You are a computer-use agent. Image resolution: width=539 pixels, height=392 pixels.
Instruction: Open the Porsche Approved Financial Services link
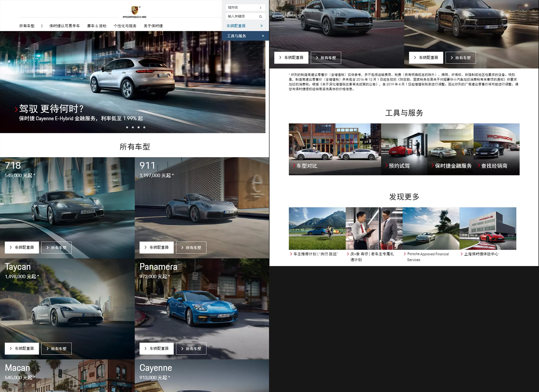(x=428, y=257)
